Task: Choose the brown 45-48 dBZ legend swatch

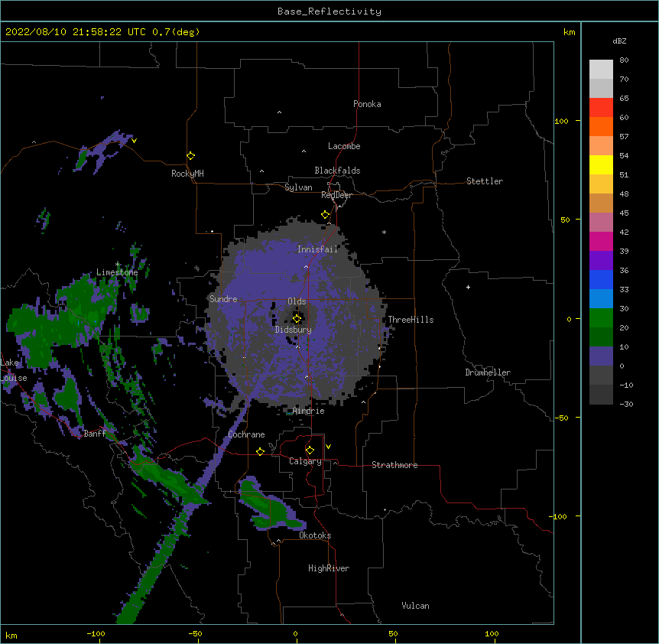Action: [x=601, y=203]
